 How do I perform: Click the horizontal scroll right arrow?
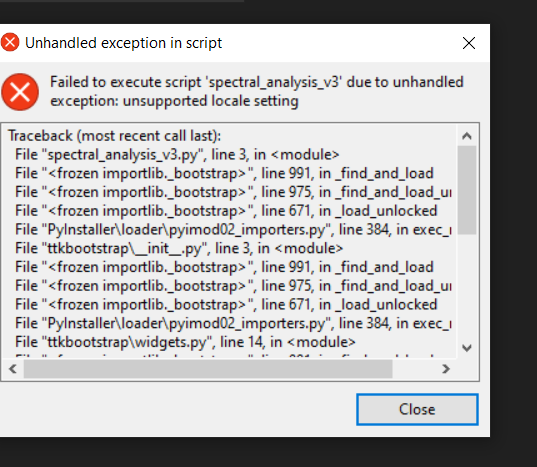pos(446,369)
